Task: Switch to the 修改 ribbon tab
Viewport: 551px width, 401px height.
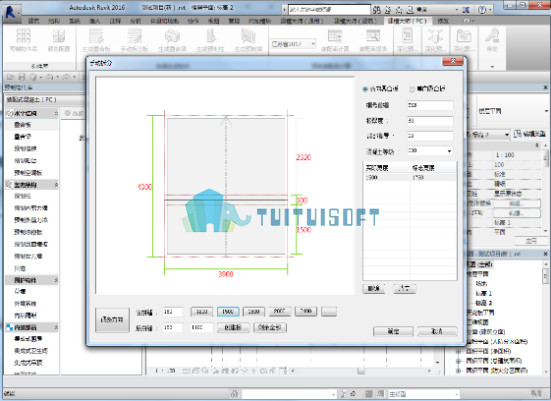Action: pyautogui.click(x=443, y=21)
